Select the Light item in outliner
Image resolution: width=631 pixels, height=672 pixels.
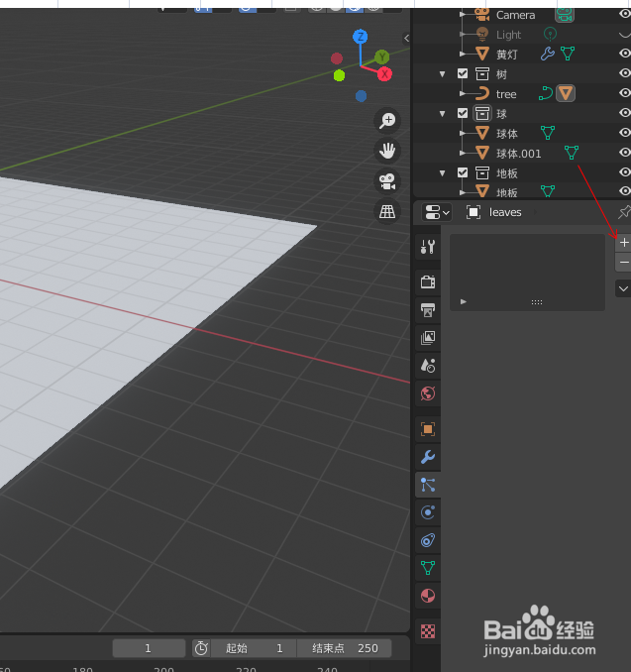pyautogui.click(x=508, y=35)
